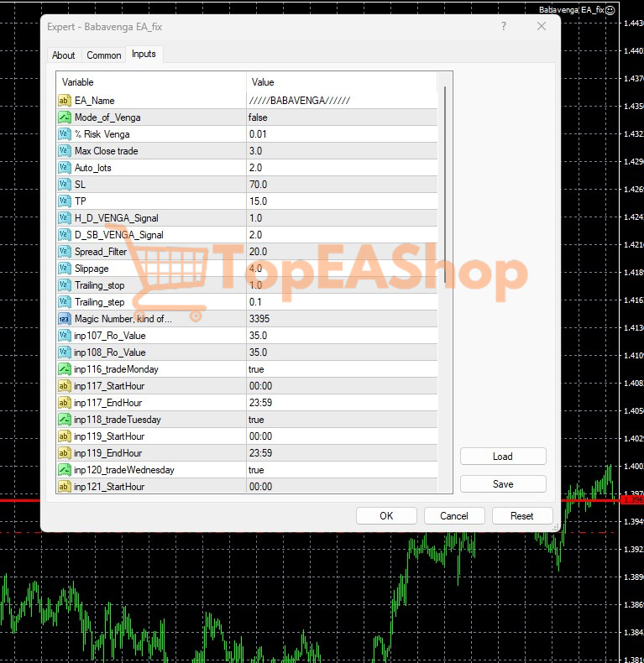Toggle inp118_tradeTuesday true value
The image size is (644, 663).
pyautogui.click(x=257, y=420)
